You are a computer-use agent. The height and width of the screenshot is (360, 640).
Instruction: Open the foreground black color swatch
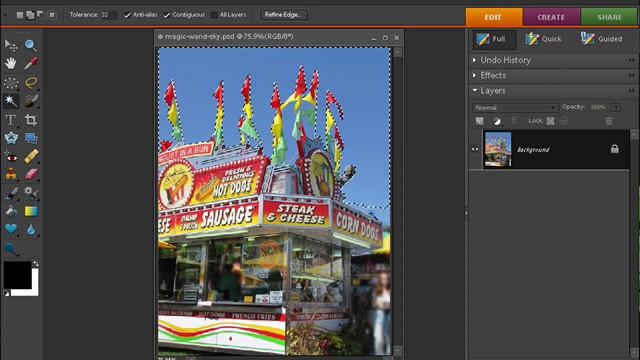[x=18, y=275]
